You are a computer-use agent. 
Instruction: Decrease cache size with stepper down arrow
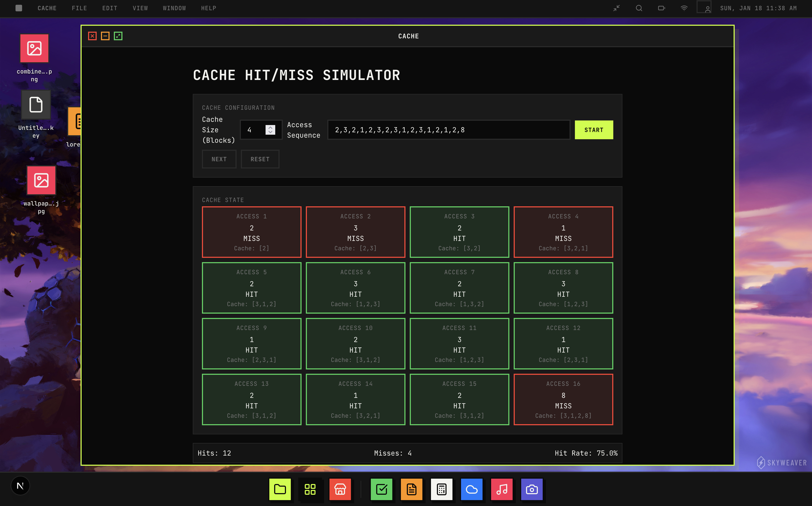coord(270,132)
